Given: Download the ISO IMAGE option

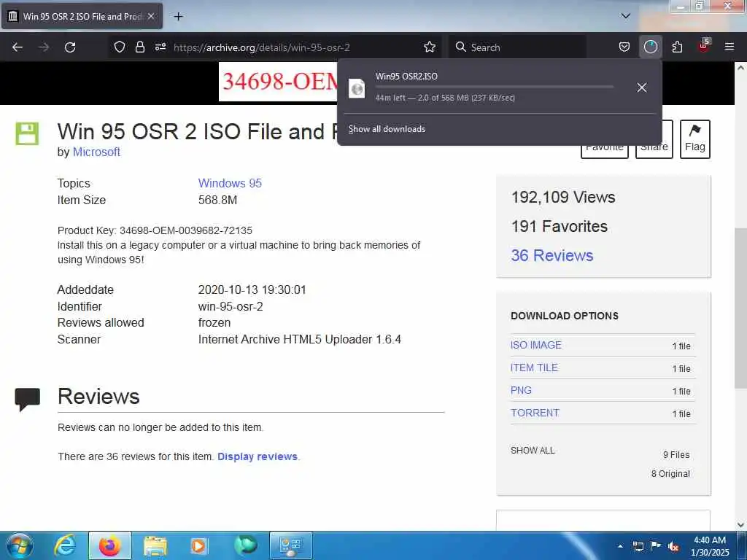Looking at the screenshot, I should click(x=536, y=345).
